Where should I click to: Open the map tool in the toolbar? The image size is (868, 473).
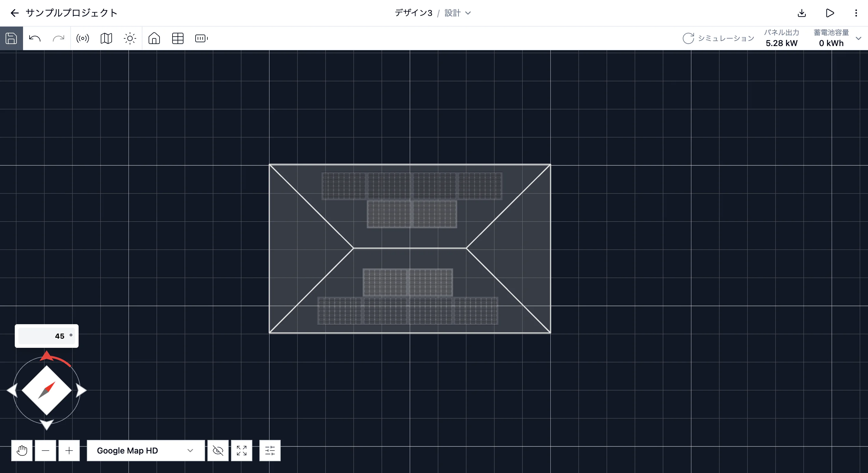(106, 38)
